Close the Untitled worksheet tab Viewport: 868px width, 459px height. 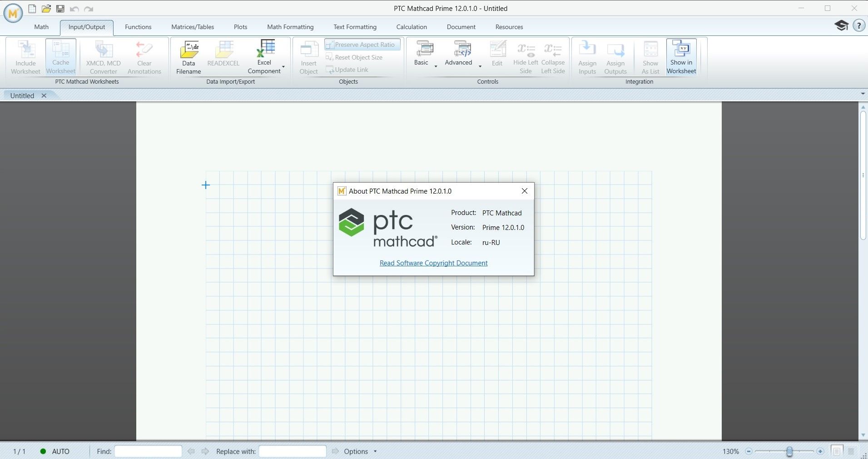[x=44, y=95]
